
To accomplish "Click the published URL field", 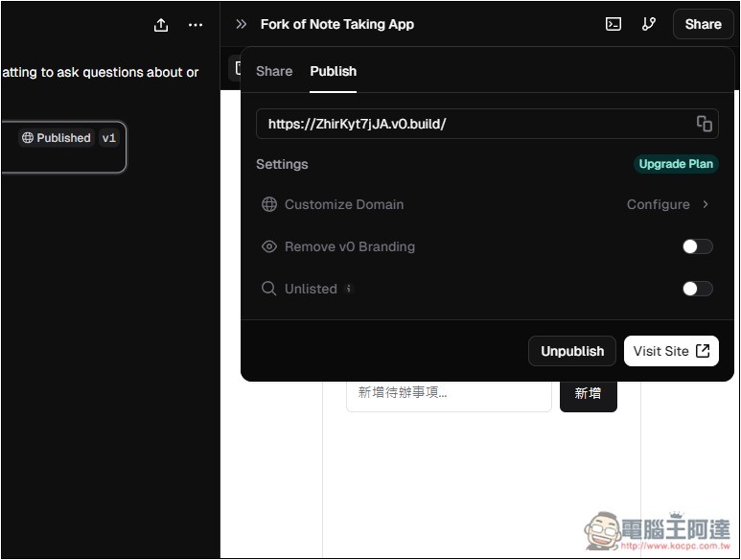I will (x=487, y=124).
